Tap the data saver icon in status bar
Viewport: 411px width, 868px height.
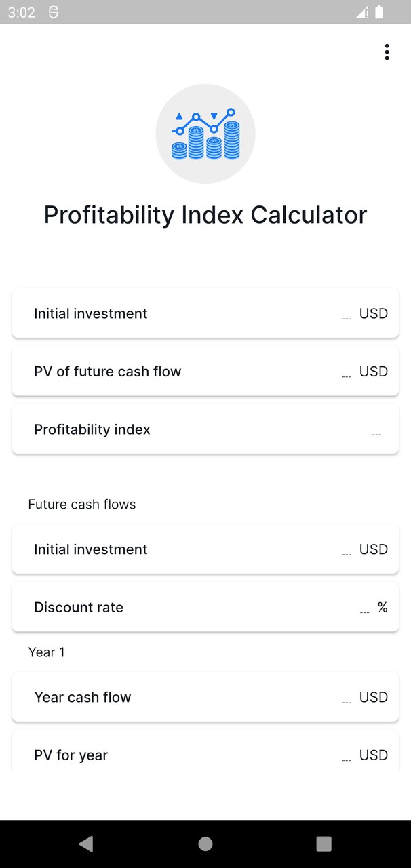click(x=53, y=12)
